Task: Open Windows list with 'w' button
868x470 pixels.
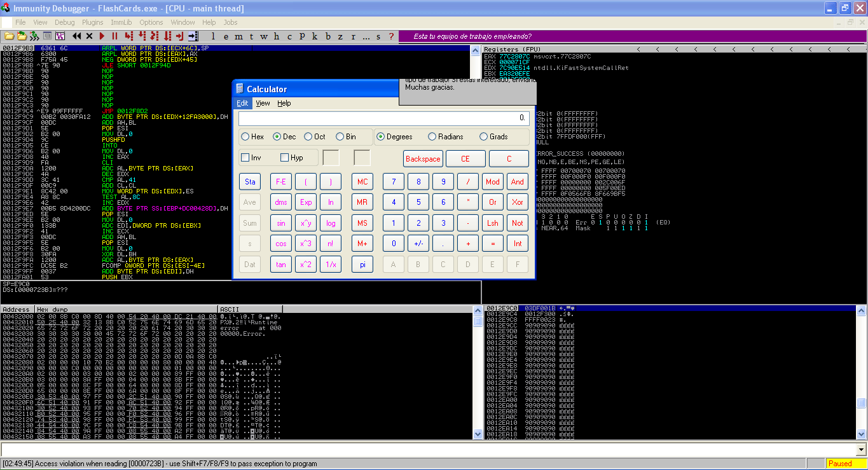Action: 263,36
